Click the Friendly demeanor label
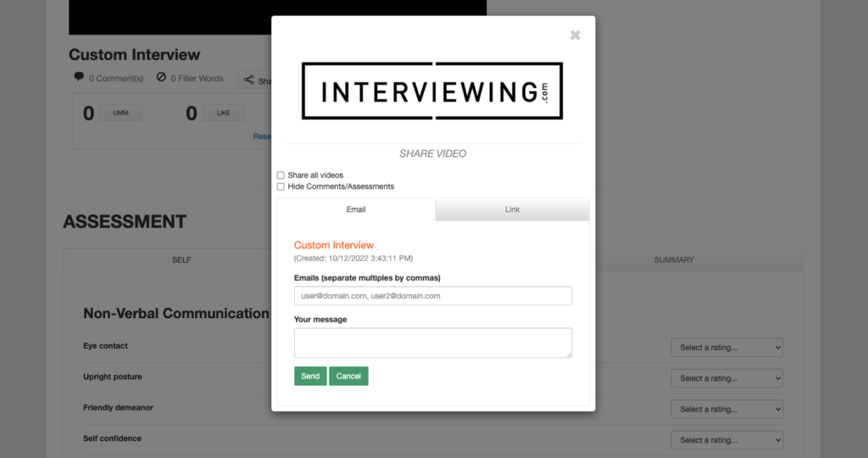 pos(118,408)
